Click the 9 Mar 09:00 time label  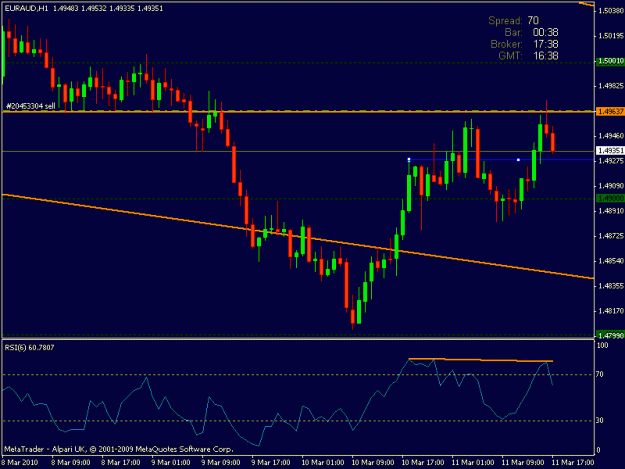click(x=220, y=463)
